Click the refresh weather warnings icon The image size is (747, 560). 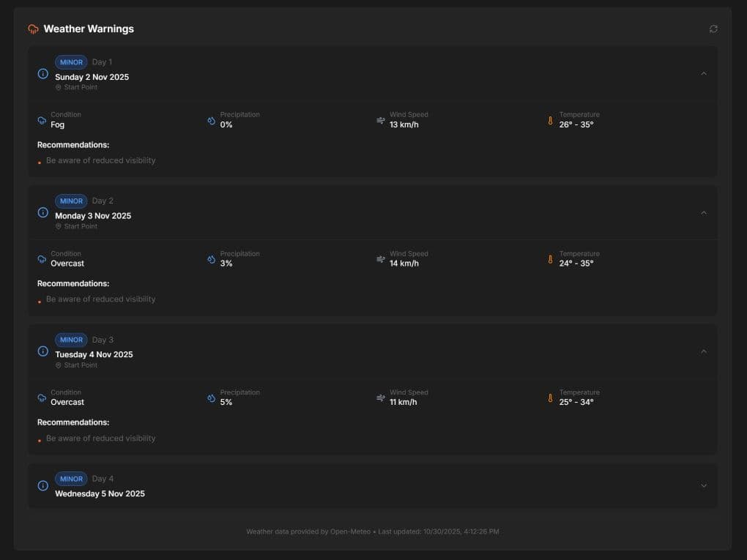pyautogui.click(x=713, y=29)
